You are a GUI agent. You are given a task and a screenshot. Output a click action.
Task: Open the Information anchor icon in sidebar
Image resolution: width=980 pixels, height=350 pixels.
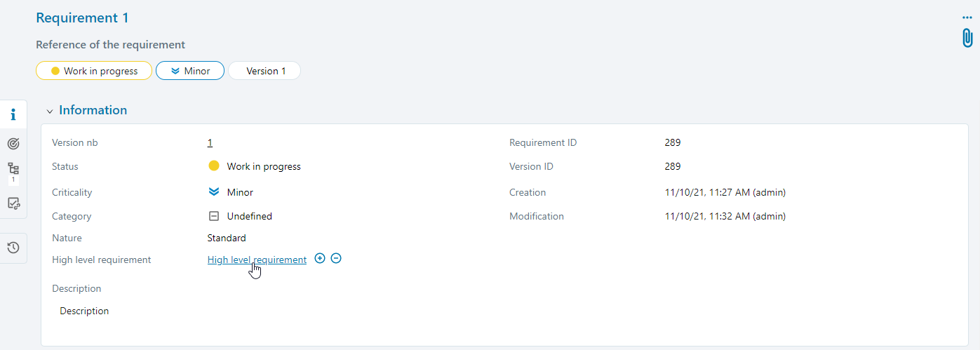(13, 114)
